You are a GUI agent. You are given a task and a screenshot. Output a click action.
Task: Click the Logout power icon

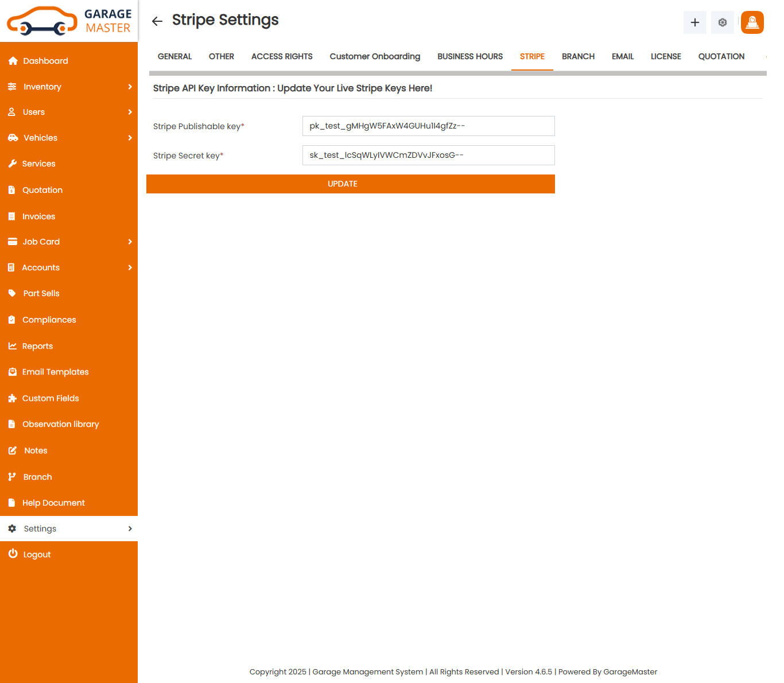tap(13, 554)
